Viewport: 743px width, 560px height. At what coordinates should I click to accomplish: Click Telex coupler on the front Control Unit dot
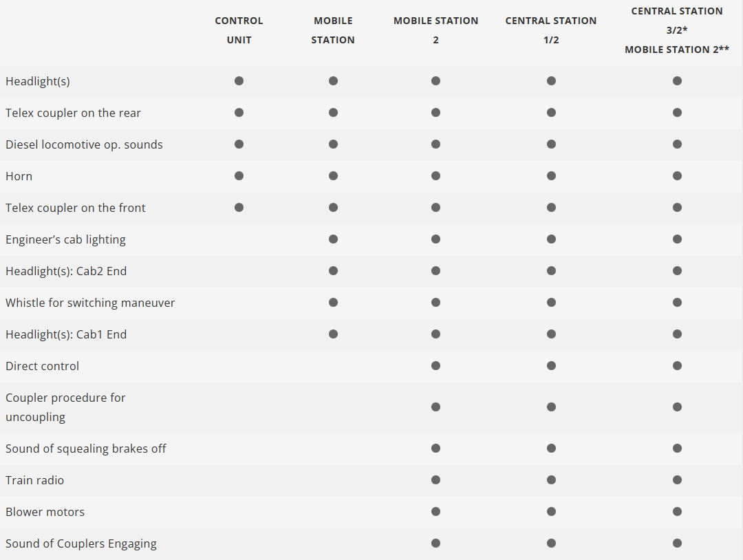click(x=239, y=208)
